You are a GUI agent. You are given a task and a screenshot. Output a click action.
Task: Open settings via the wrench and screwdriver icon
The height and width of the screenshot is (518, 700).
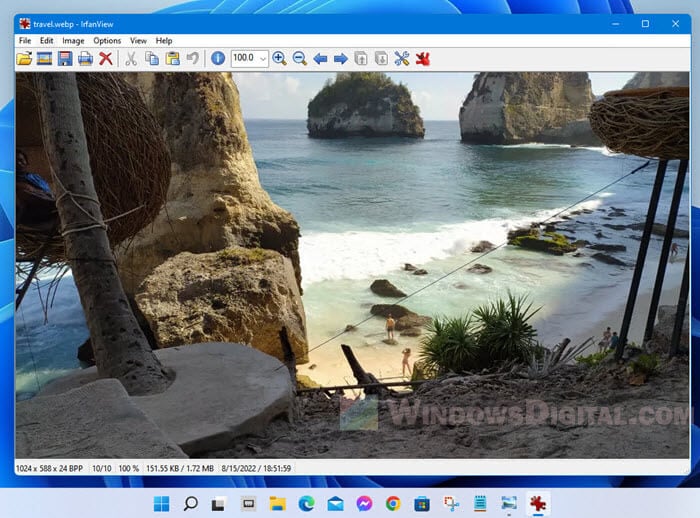402,58
